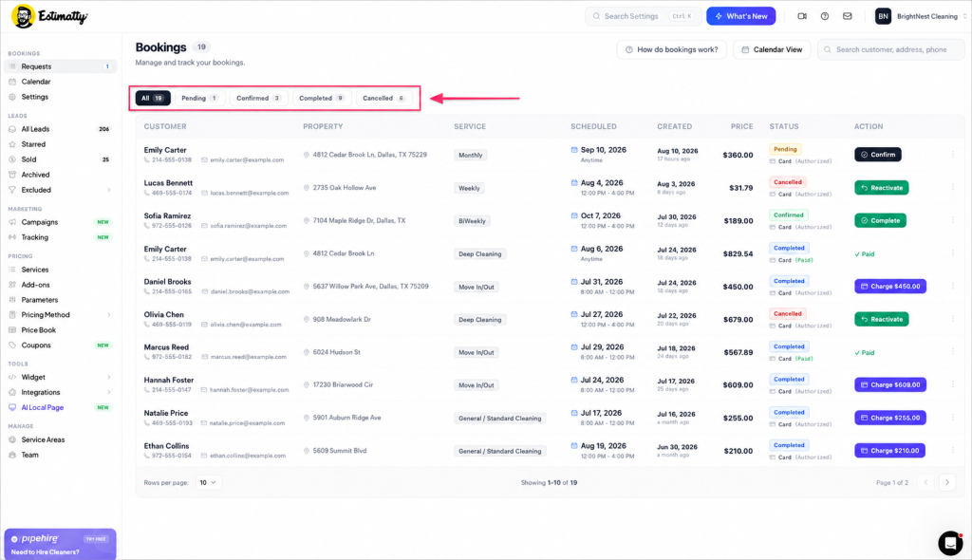The height and width of the screenshot is (560, 972).
Task: Reactivate Lucas Bennett's cancelled booking
Action: click(x=882, y=187)
